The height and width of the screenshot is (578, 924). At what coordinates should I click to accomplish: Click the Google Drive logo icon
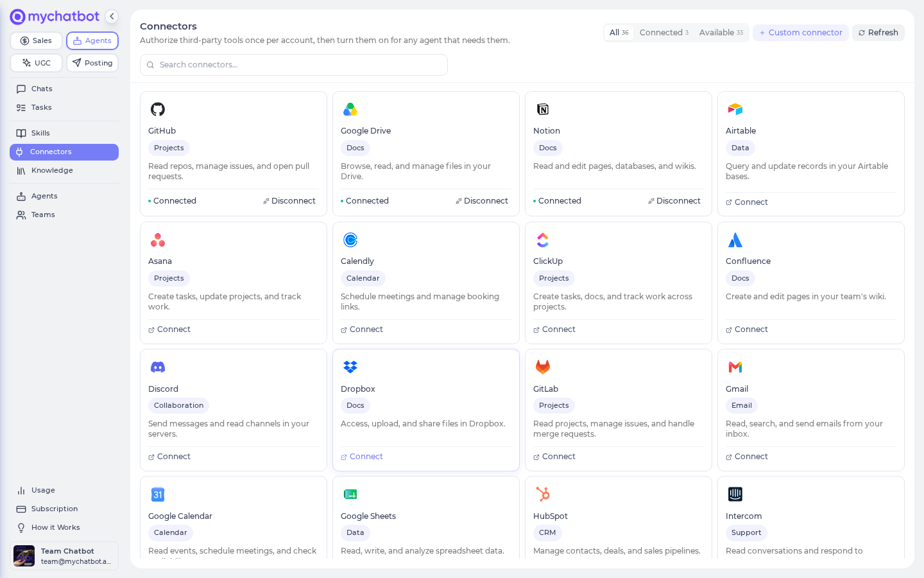pyautogui.click(x=350, y=109)
